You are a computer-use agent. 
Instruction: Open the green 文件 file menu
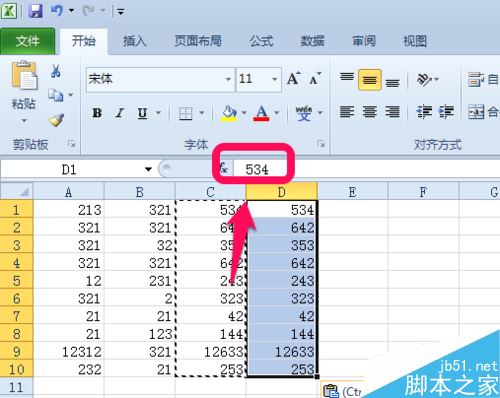(x=27, y=41)
